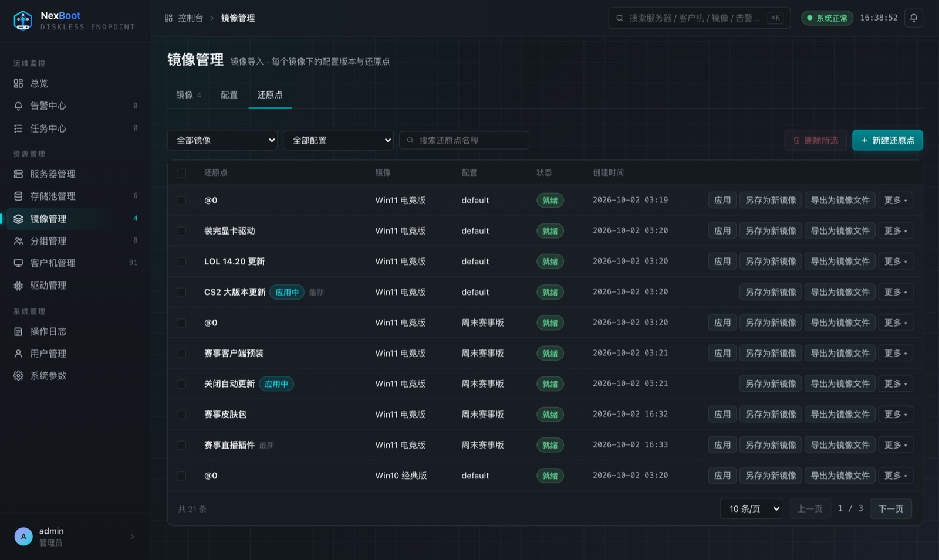The width and height of the screenshot is (939, 560).
Task: Click the magnifier icon in global search
Action: click(x=620, y=18)
